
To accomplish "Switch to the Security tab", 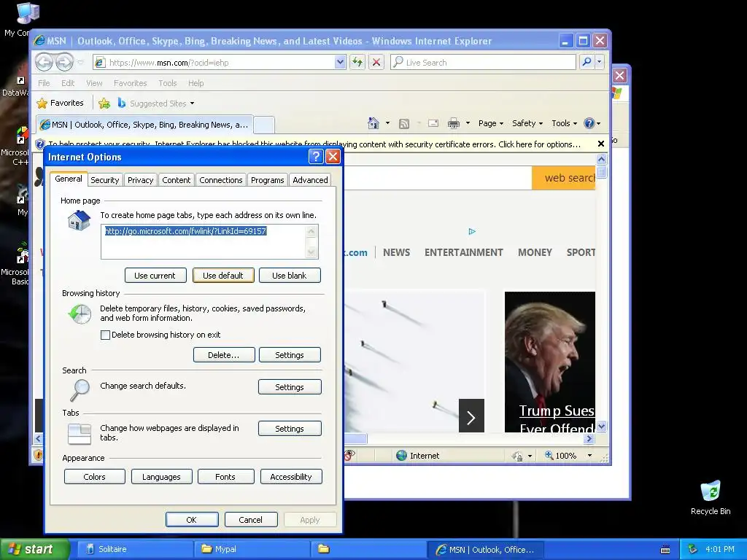I will tap(104, 180).
